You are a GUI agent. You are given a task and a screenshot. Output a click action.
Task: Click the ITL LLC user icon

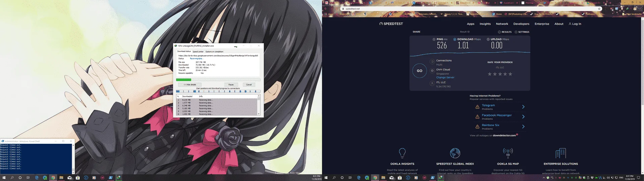432,83
